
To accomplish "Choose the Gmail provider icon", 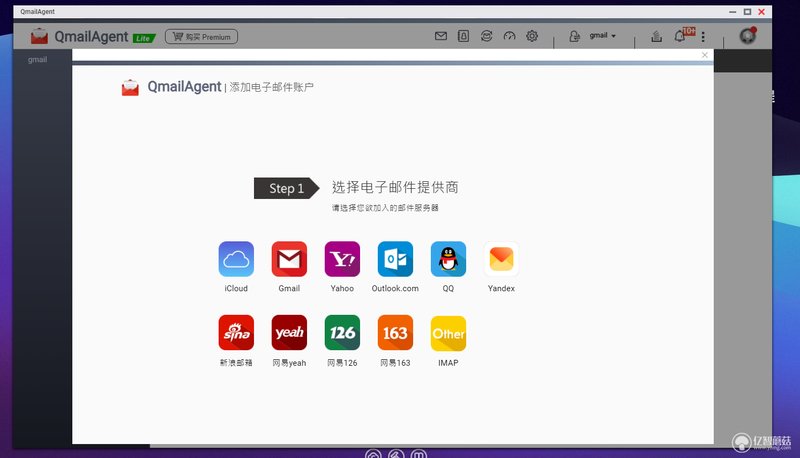I will pyautogui.click(x=289, y=259).
